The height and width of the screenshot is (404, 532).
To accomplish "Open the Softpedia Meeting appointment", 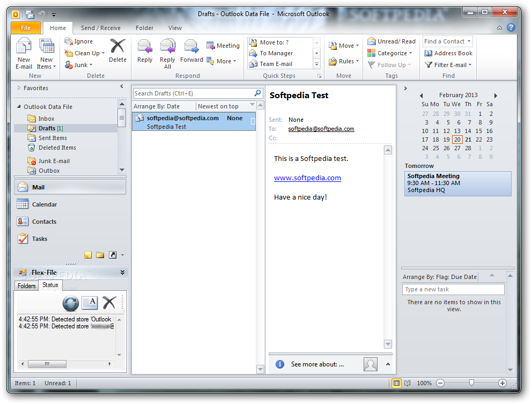I will click(457, 183).
